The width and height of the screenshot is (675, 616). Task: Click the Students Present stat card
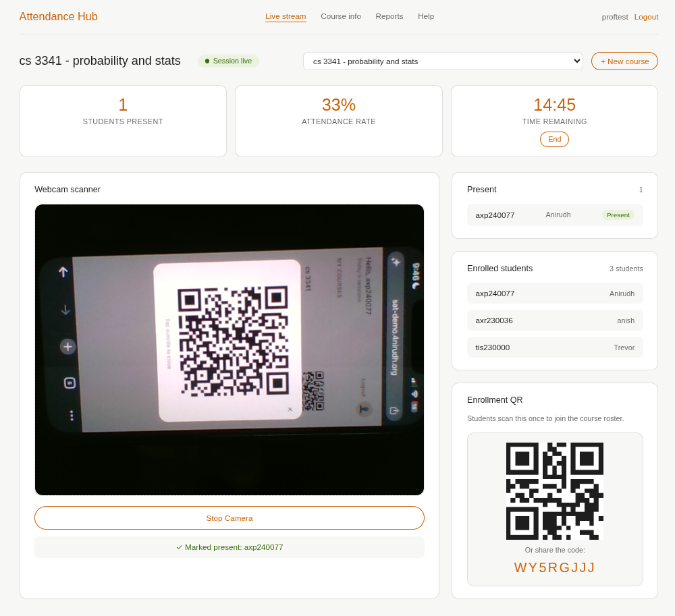pos(123,121)
